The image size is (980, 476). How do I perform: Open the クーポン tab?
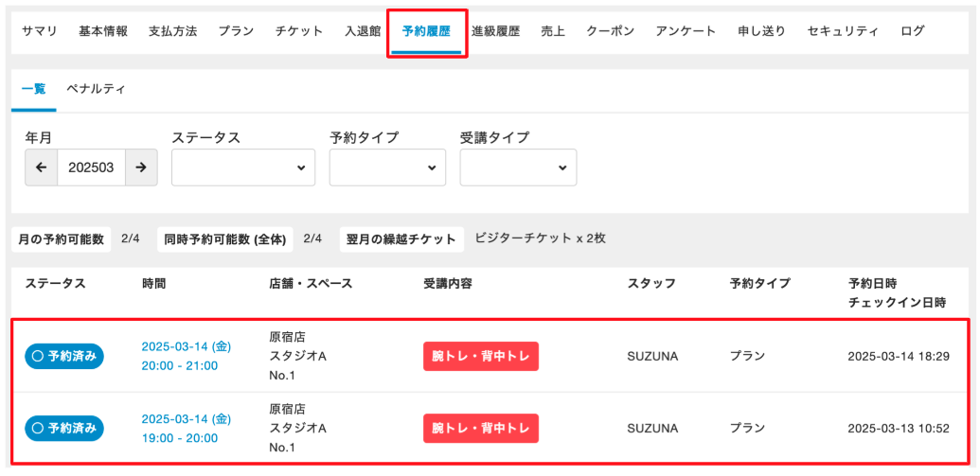pos(610,31)
